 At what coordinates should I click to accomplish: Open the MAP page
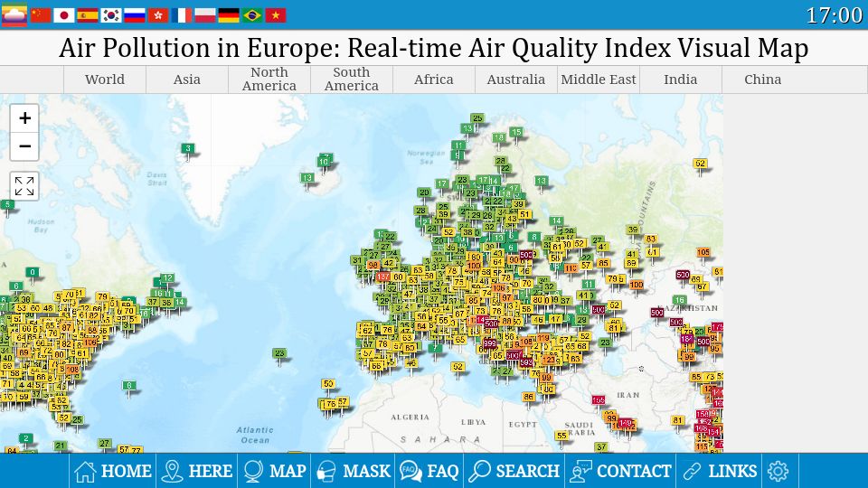click(x=275, y=471)
